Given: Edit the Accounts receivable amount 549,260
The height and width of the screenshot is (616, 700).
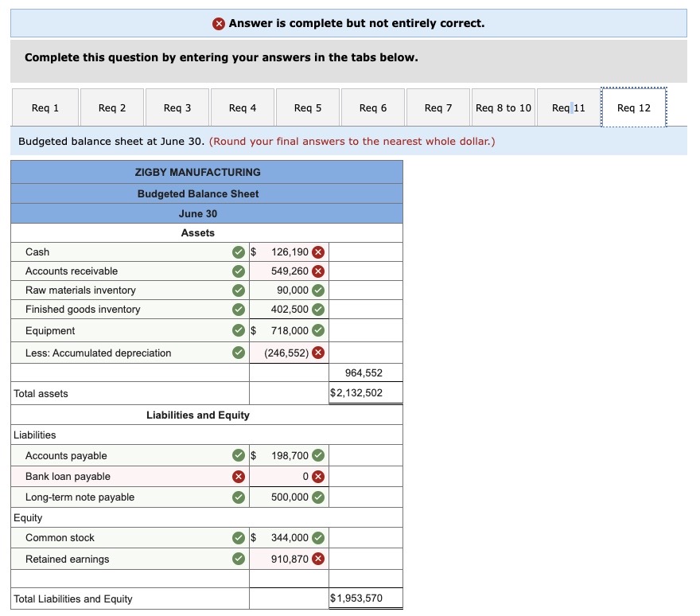Looking at the screenshot, I should [x=289, y=271].
